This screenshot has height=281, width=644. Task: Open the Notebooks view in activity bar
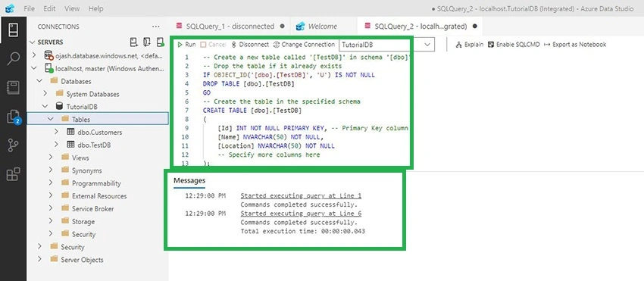click(x=13, y=88)
